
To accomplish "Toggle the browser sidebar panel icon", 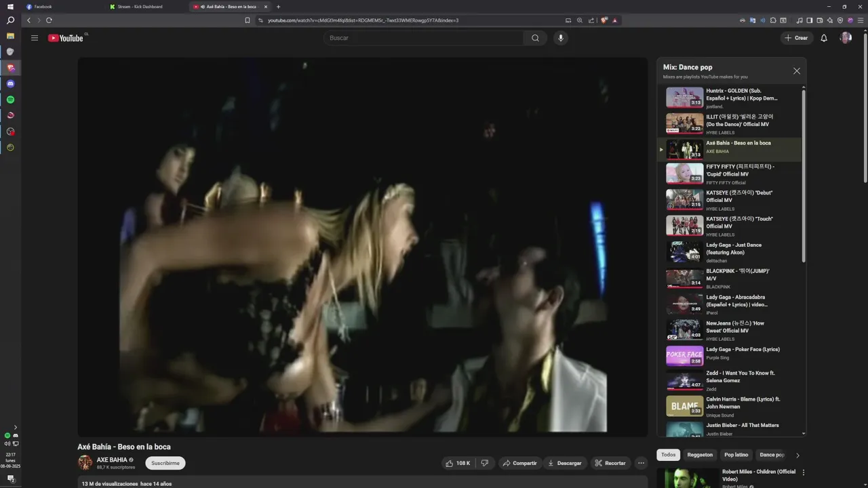I will click(810, 20).
